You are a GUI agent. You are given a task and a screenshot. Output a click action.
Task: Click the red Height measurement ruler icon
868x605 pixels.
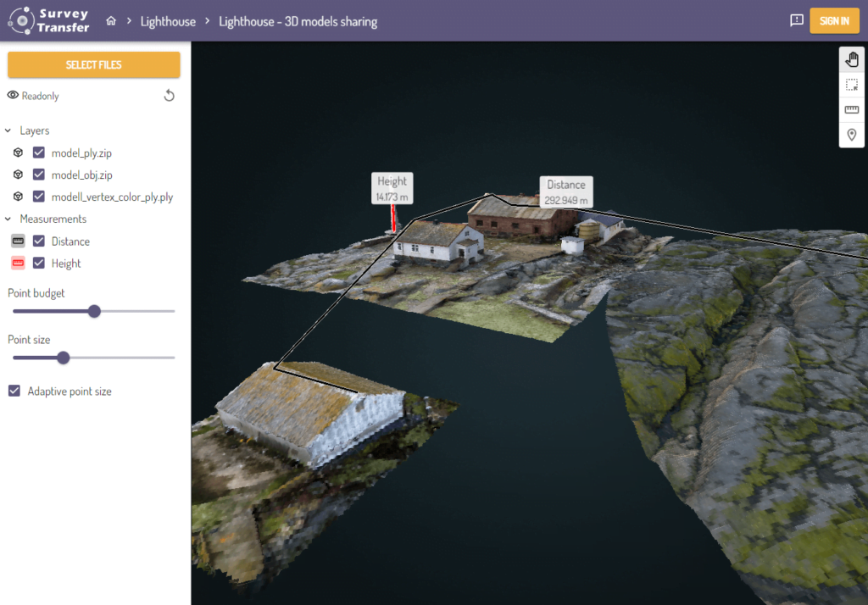(x=18, y=263)
